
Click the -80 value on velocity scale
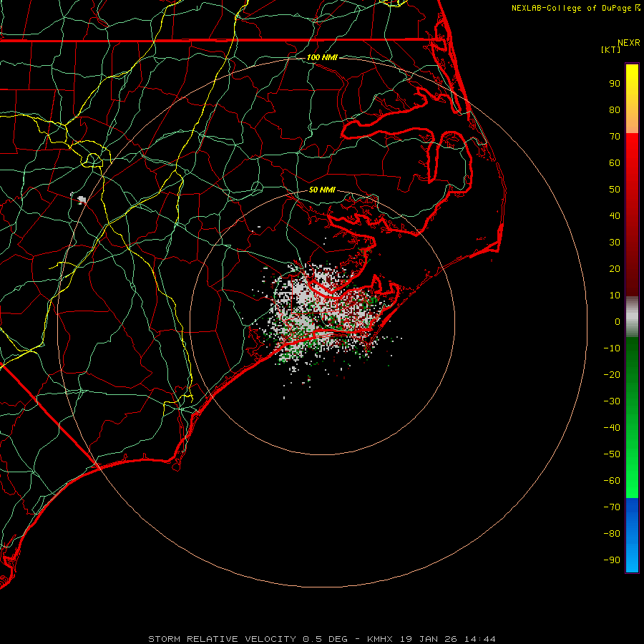point(612,534)
